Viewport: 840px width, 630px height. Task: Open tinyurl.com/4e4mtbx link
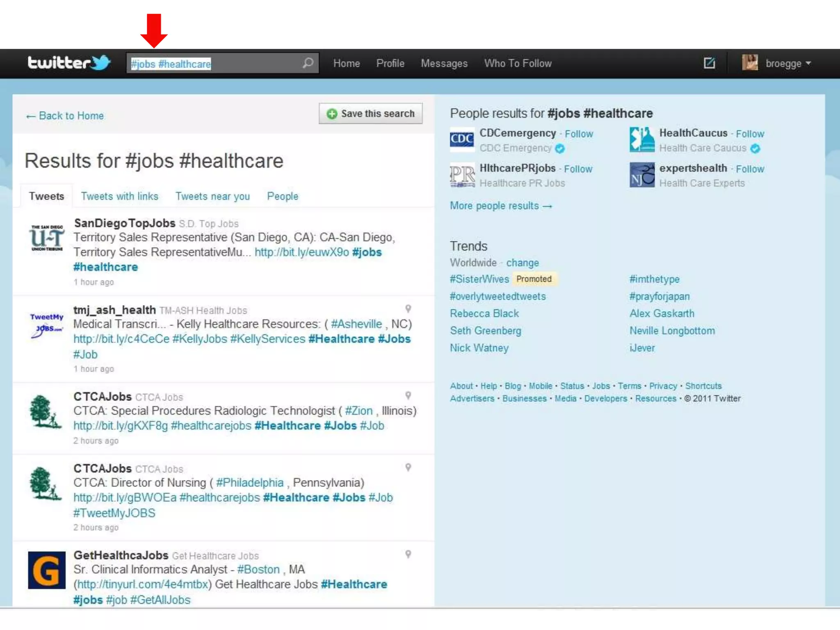point(143,584)
